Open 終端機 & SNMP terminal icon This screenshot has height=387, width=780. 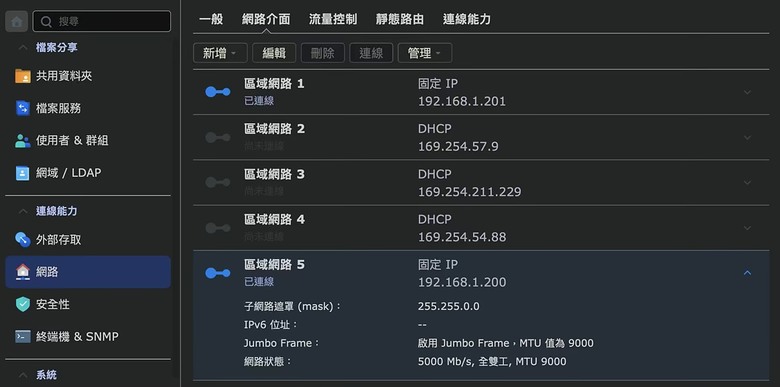(22, 337)
